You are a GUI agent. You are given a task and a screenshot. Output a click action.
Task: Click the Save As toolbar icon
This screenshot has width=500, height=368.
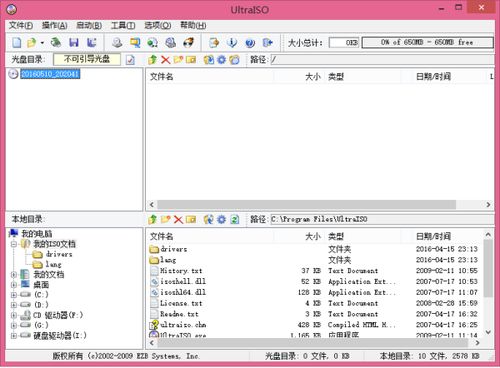click(x=92, y=42)
